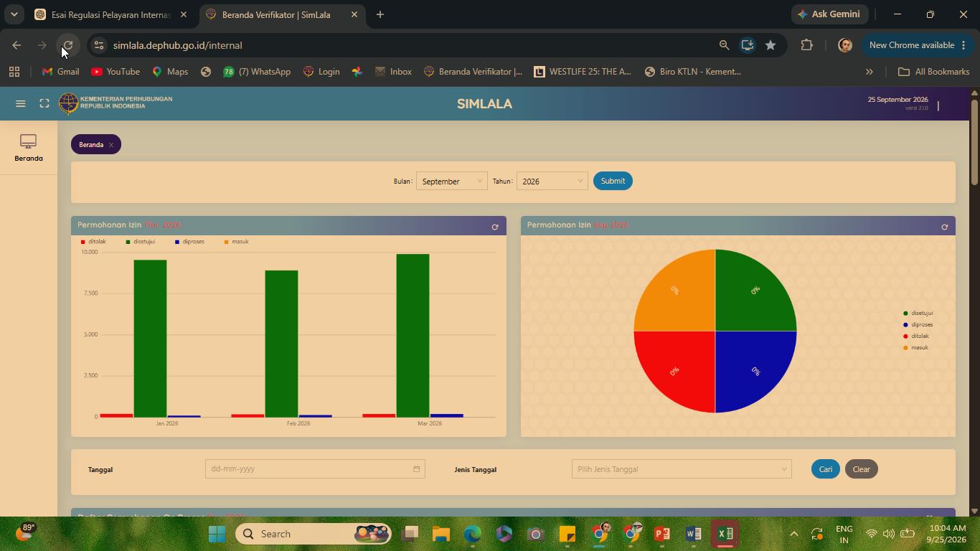This screenshot has height=551, width=980.
Task: Open the Tahun year dropdown
Action: [x=552, y=182]
